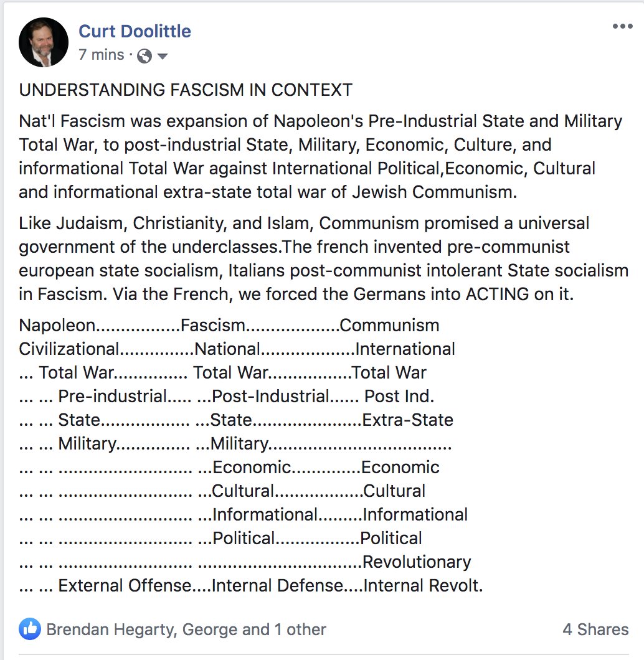Expand the audience dropdown arrow beside the globe
This screenshot has height=660, width=644.
[x=163, y=56]
